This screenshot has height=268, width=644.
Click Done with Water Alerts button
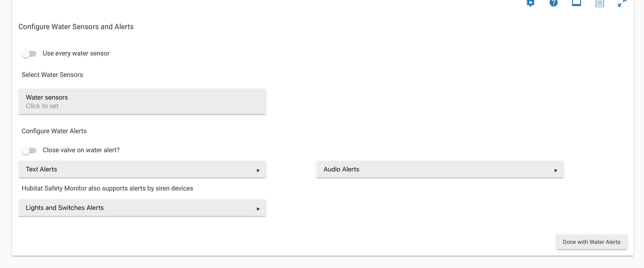pyautogui.click(x=592, y=242)
